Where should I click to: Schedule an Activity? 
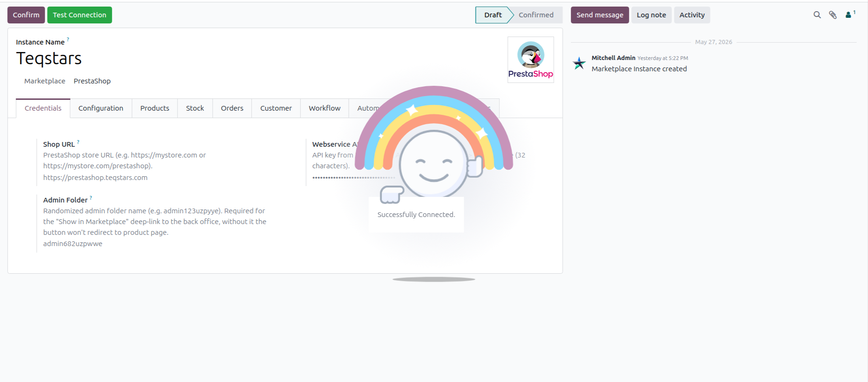coord(692,15)
